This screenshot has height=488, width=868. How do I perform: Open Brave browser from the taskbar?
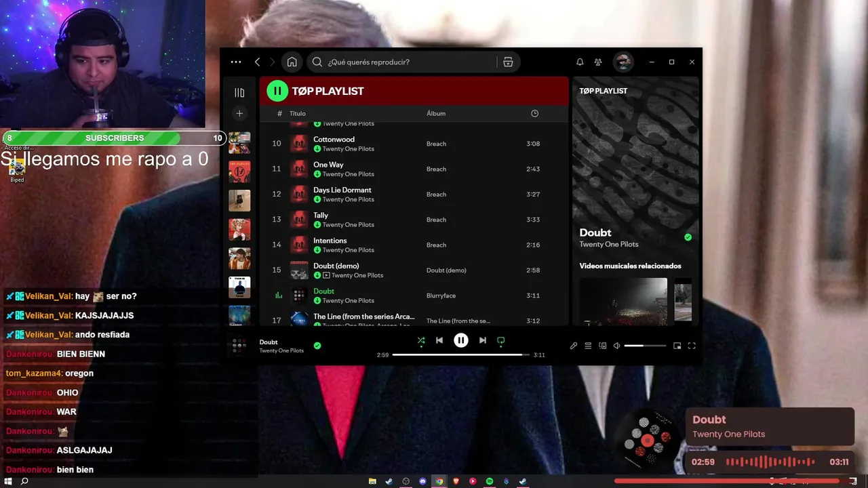coord(456,481)
